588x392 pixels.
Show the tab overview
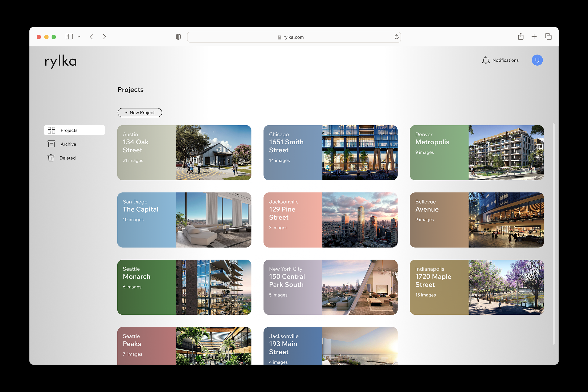coord(548,37)
